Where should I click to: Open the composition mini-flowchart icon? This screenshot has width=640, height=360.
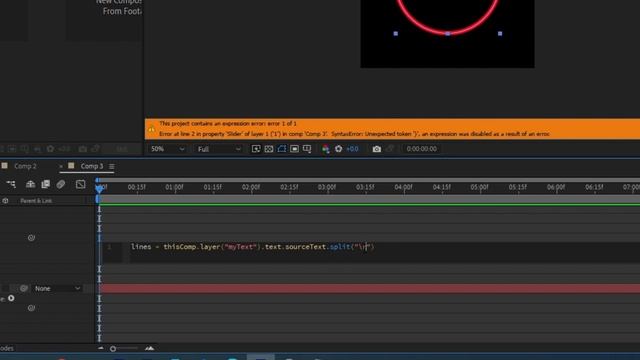tap(11, 184)
